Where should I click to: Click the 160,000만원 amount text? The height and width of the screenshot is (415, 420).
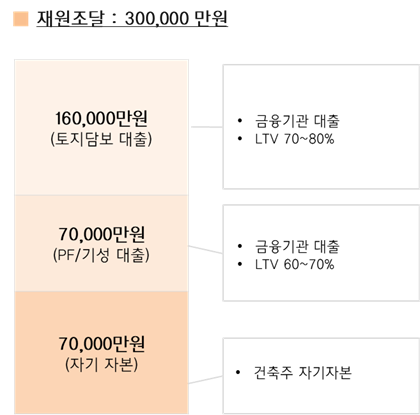coord(101,118)
